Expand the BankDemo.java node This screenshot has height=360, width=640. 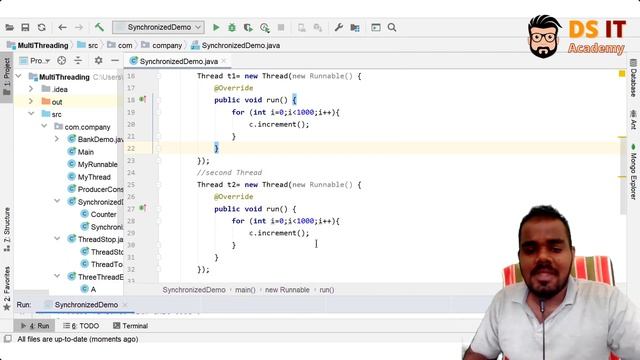click(x=57, y=139)
